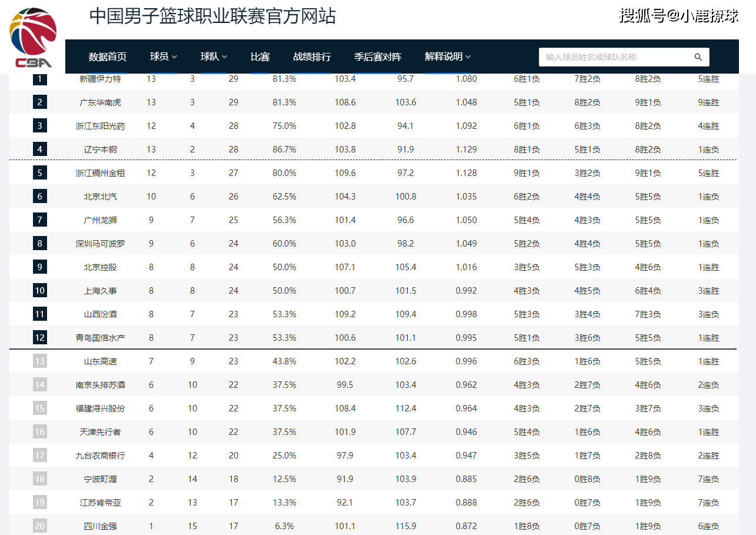Image resolution: width=756 pixels, height=535 pixels.
Task: Click rank badge 12
Action: pyautogui.click(x=39, y=338)
